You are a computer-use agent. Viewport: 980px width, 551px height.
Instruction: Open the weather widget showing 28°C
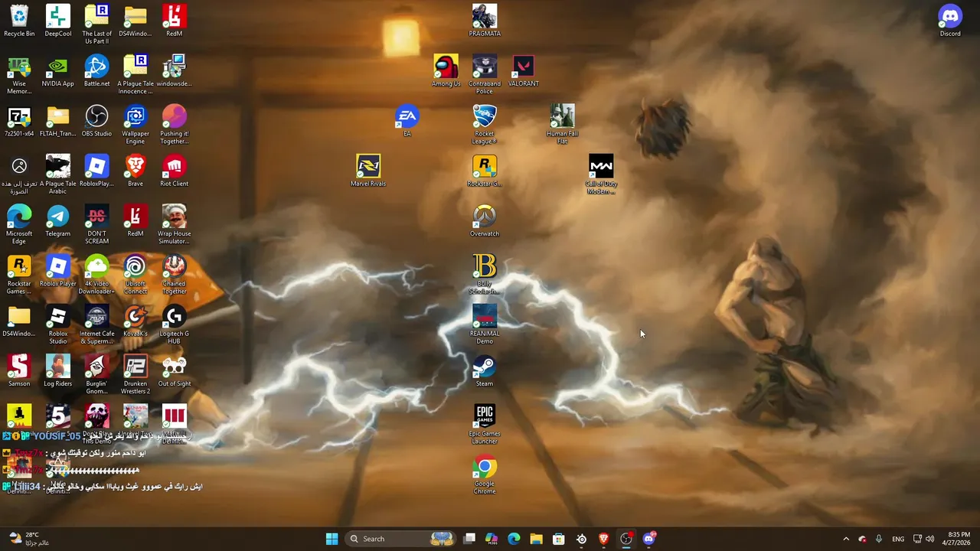[29, 539]
